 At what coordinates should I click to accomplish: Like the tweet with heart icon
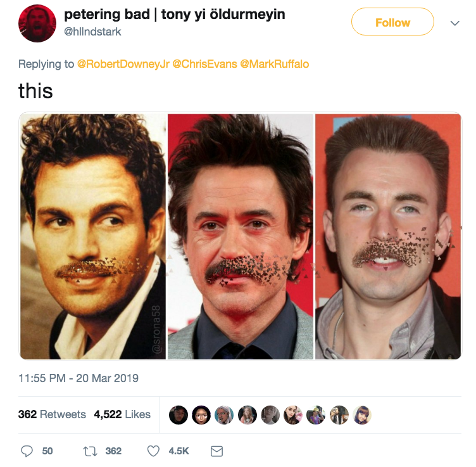(153, 451)
